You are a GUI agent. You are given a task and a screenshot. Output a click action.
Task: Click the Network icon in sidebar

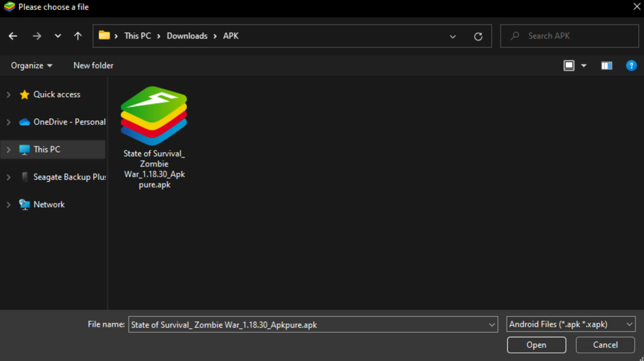tap(24, 204)
